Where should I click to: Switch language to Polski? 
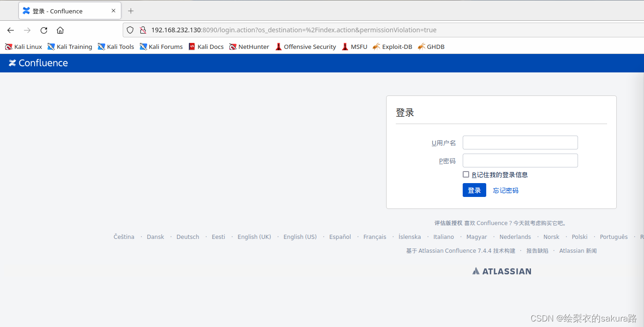[579, 237]
